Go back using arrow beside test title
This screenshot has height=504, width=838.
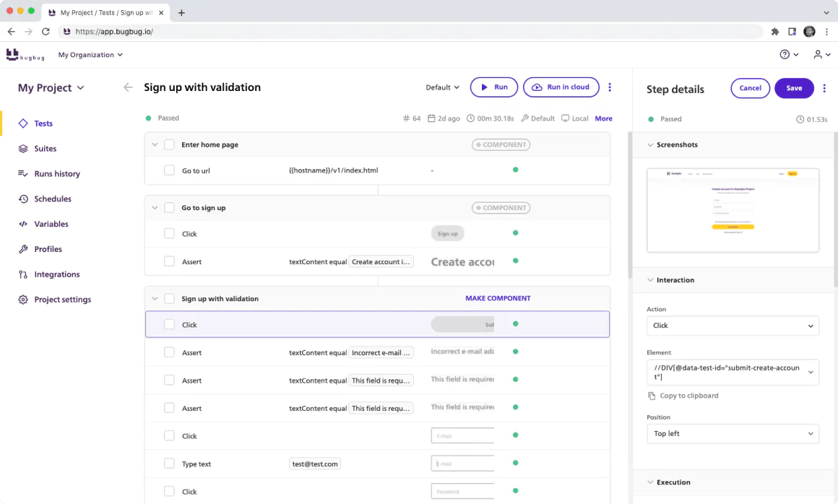(128, 87)
